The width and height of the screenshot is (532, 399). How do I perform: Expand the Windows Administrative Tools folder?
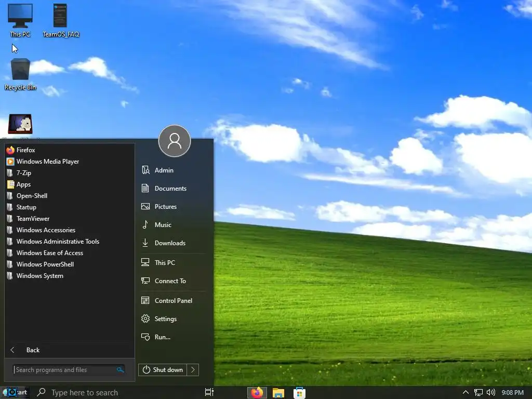click(x=70, y=242)
